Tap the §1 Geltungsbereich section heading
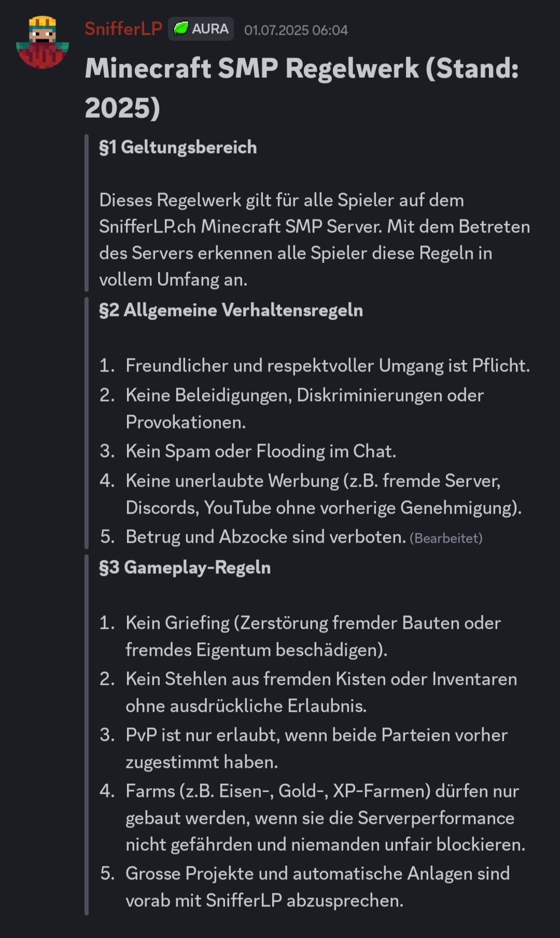The image size is (560, 938). pyautogui.click(x=178, y=147)
